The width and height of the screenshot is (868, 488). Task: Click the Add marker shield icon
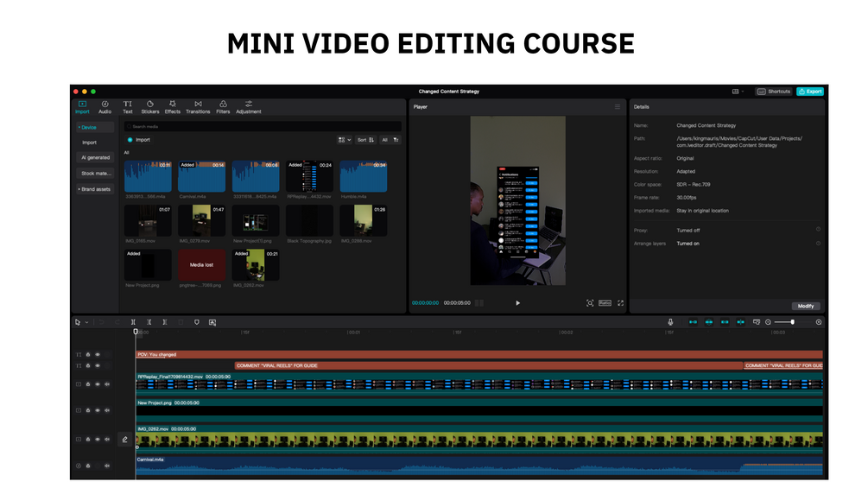click(x=197, y=322)
